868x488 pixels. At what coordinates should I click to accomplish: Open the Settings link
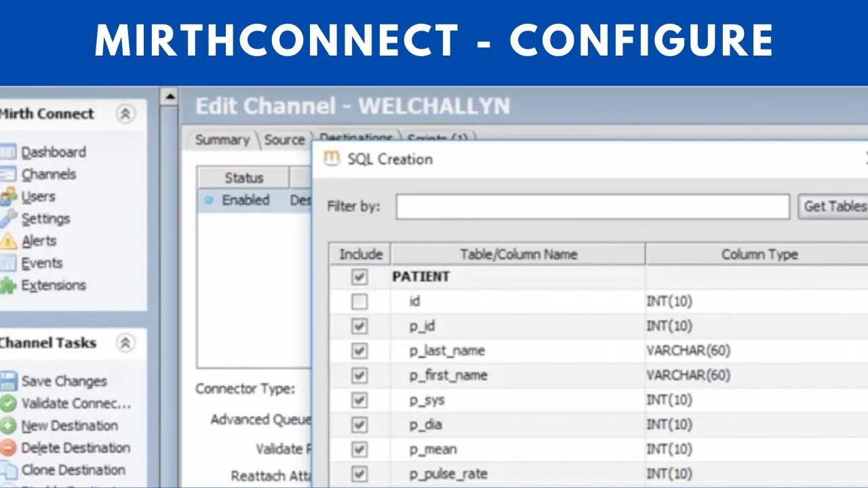point(45,218)
